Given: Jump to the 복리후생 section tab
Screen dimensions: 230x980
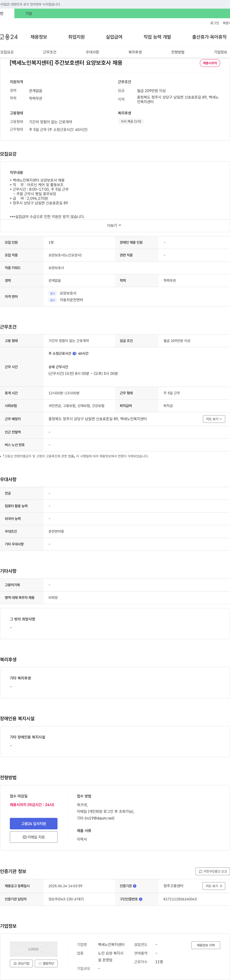Looking at the screenshot, I should point(135,52).
